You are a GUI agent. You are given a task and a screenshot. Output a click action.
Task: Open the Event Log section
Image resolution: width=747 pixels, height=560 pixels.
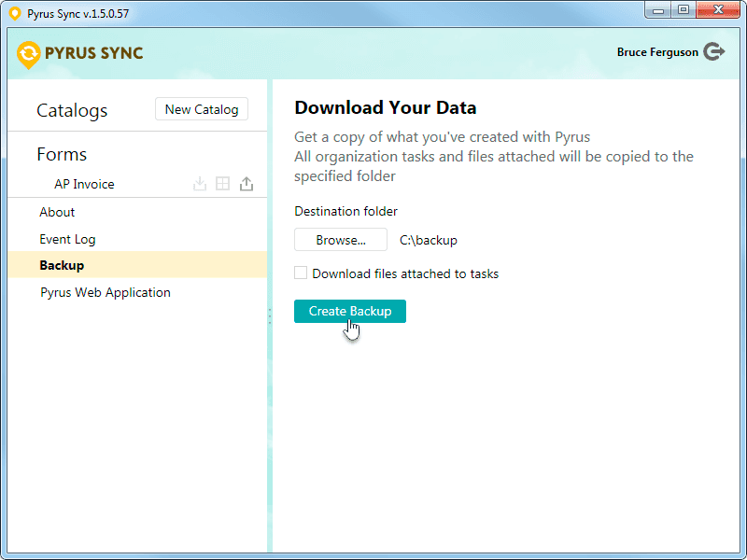coord(67,239)
